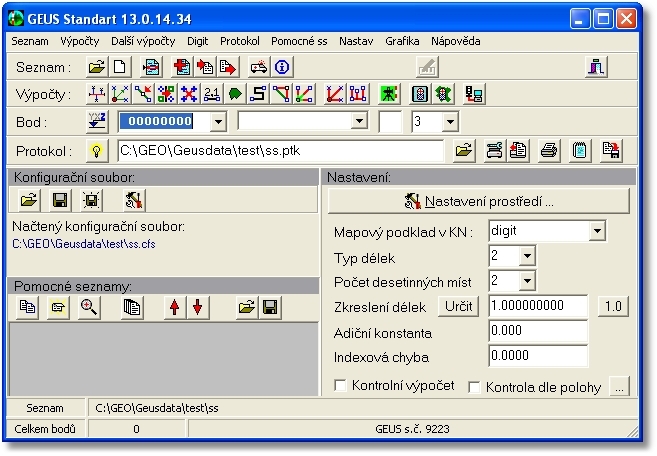Create a new blank point list (Seznam row)

tap(120, 67)
